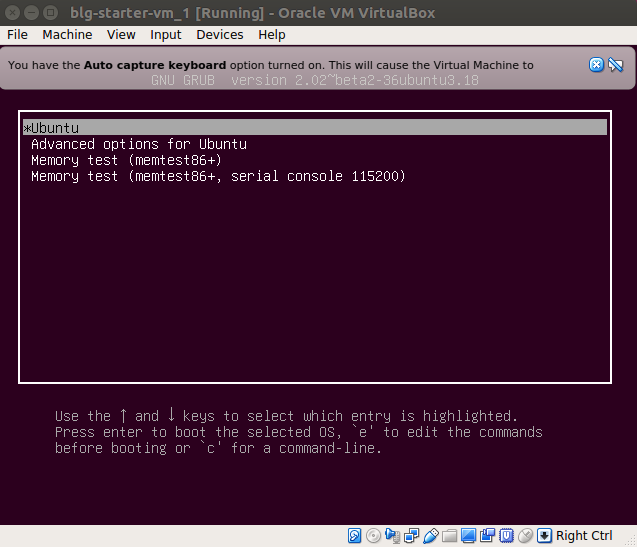
Task: Open the View menu
Action: click(x=121, y=35)
